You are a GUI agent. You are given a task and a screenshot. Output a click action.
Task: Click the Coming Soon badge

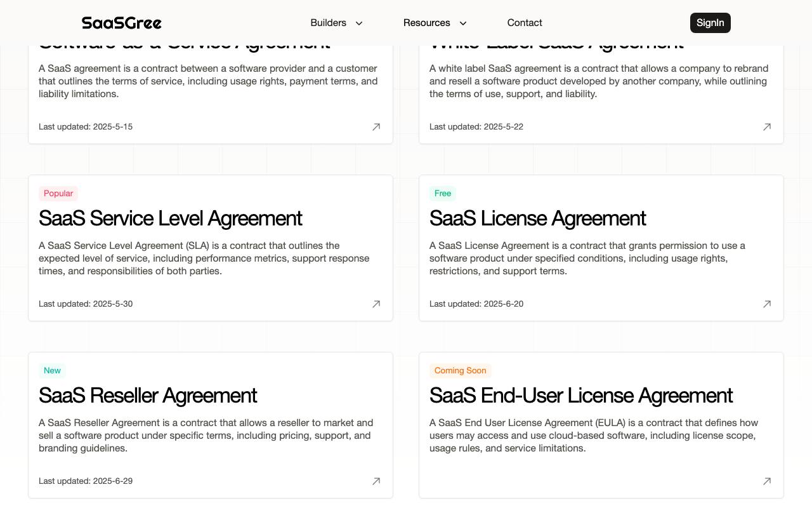click(461, 371)
